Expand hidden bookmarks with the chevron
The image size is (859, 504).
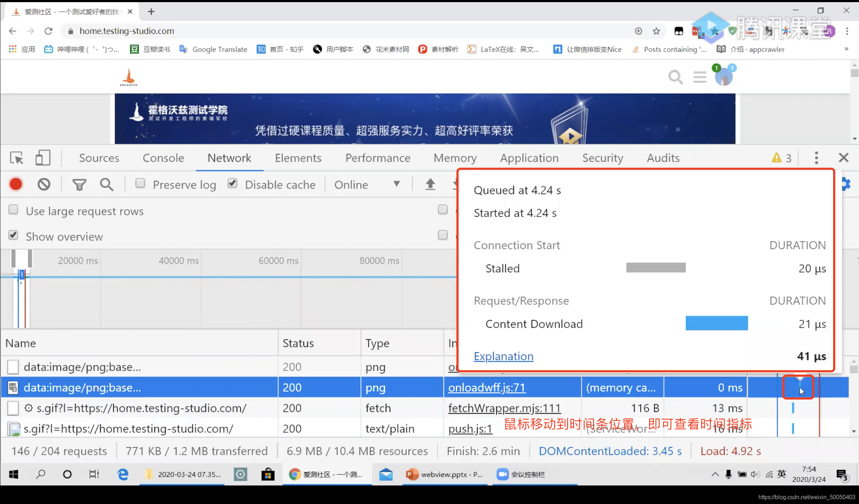[x=846, y=49]
